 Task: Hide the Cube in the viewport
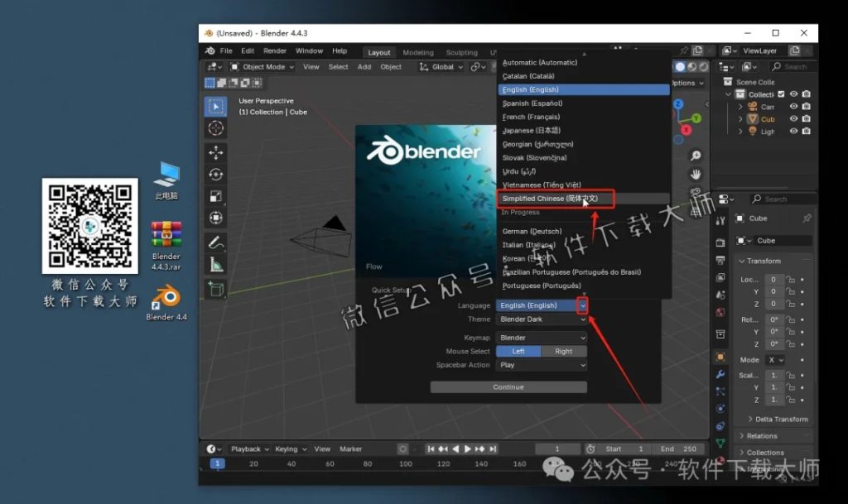tap(793, 119)
